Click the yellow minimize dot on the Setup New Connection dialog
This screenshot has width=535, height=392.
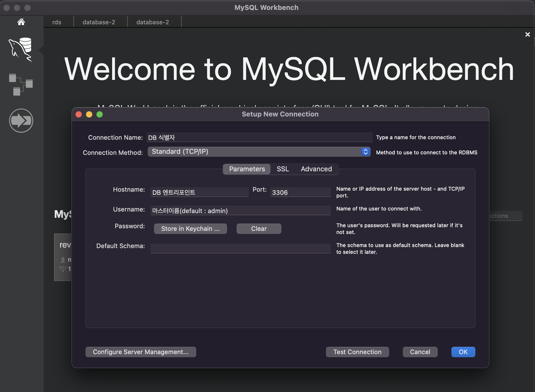(x=89, y=114)
